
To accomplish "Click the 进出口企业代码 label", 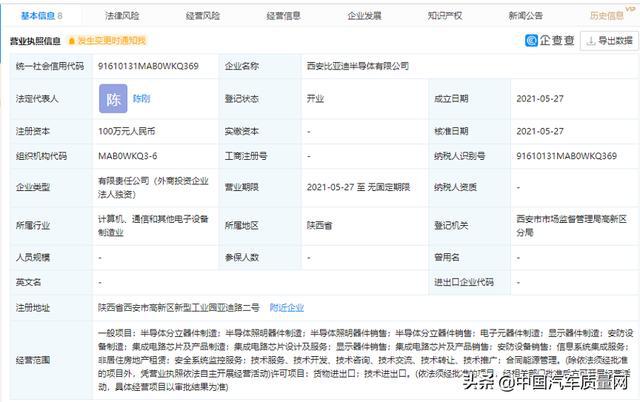I will 464,282.
